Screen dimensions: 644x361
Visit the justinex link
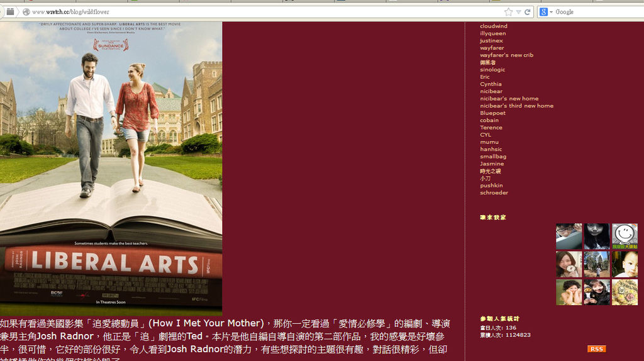[x=491, y=41]
